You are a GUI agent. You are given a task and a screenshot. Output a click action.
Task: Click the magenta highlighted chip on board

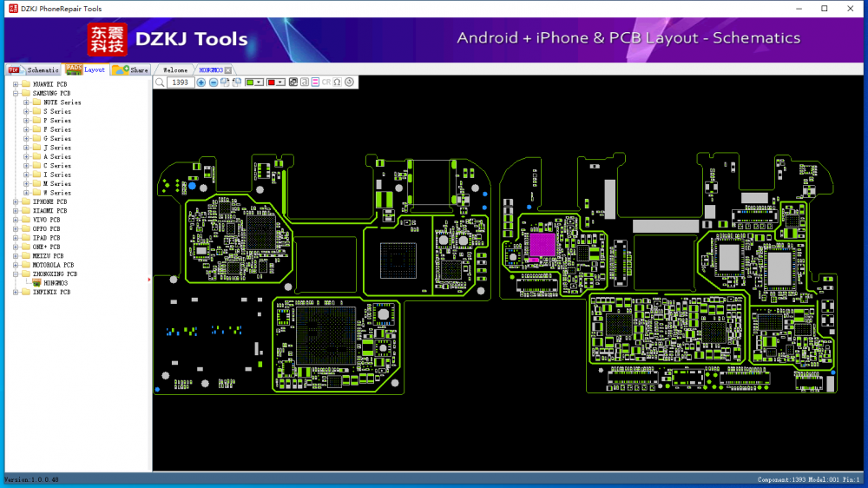click(542, 245)
